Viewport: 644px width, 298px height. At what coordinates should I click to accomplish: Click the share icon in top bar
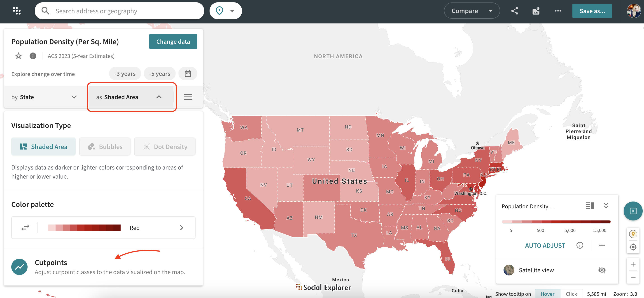(514, 11)
